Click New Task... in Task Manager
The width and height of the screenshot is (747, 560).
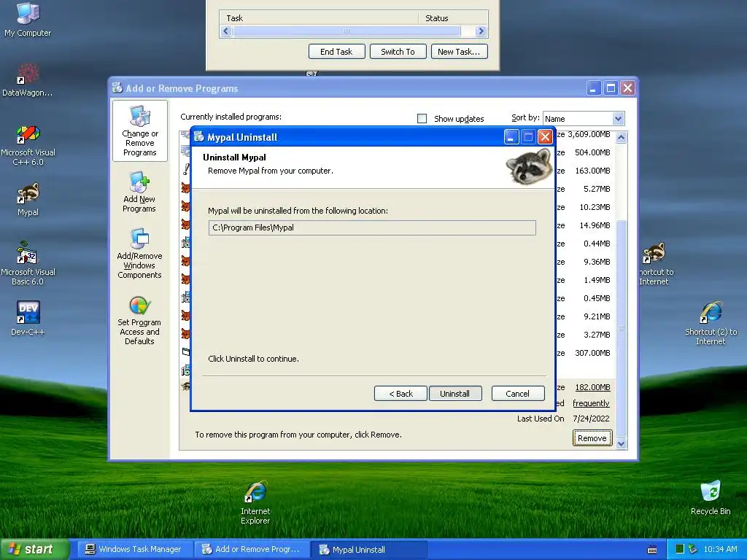[460, 52]
